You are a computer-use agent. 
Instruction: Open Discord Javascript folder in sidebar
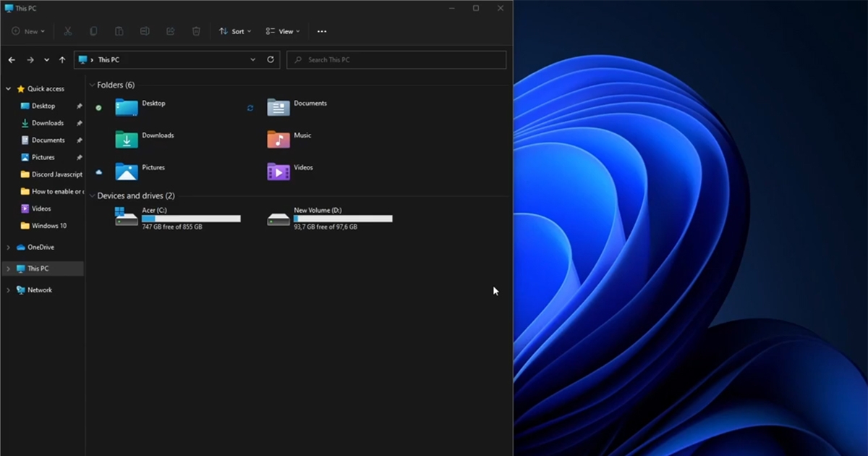(51, 174)
